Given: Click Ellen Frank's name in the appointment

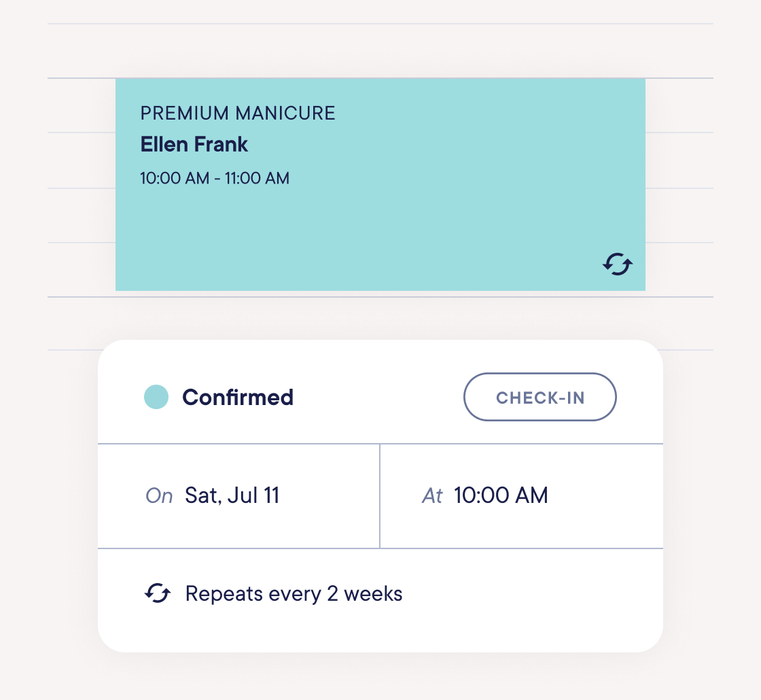Looking at the screenshot, I should click(x=194, y=145).
